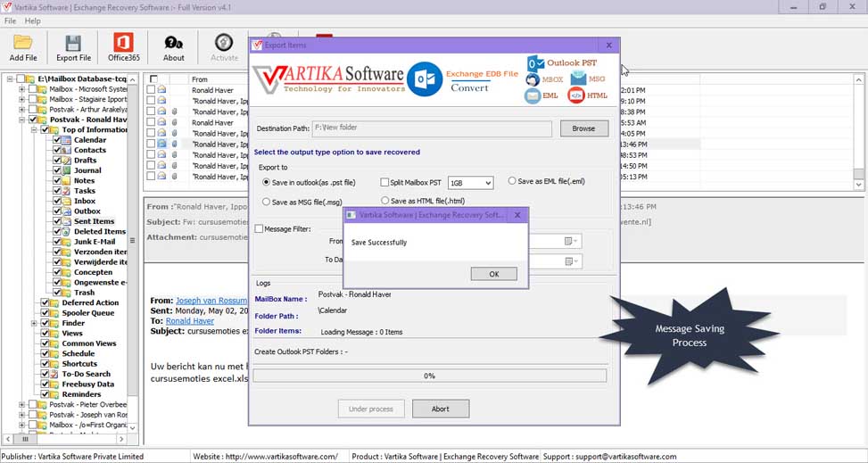This screenshot has height=463, width=868.
Task: Select the Freebusy Data folder
Action: click(x=88, y=384)
